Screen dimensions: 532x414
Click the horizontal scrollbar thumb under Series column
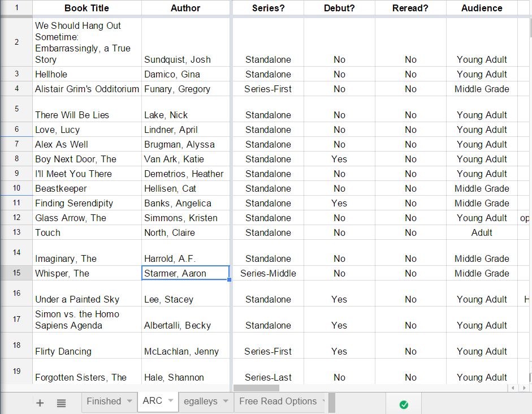tap(257, 389)
